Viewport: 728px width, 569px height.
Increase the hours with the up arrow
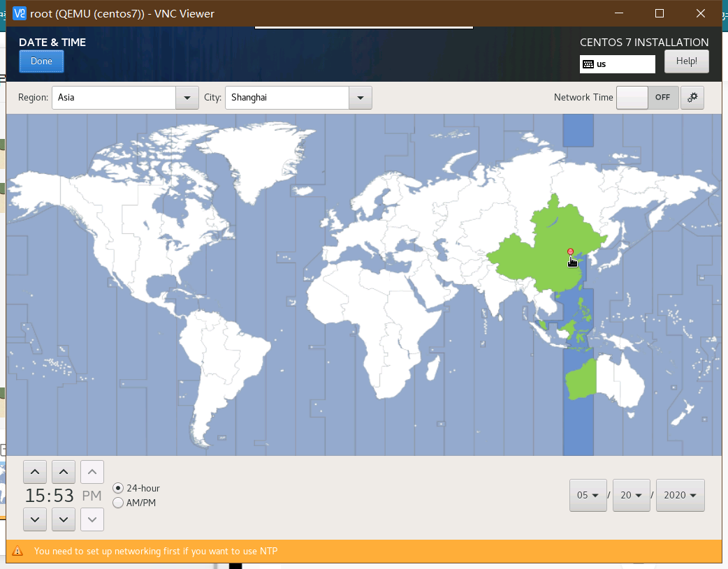(35, 473)
